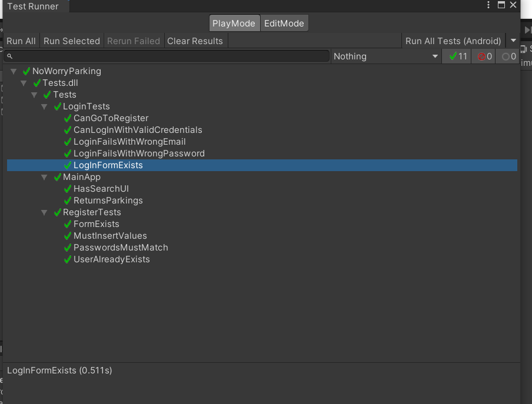Toggle the not-run tests filter showing 0

(508, 56)
